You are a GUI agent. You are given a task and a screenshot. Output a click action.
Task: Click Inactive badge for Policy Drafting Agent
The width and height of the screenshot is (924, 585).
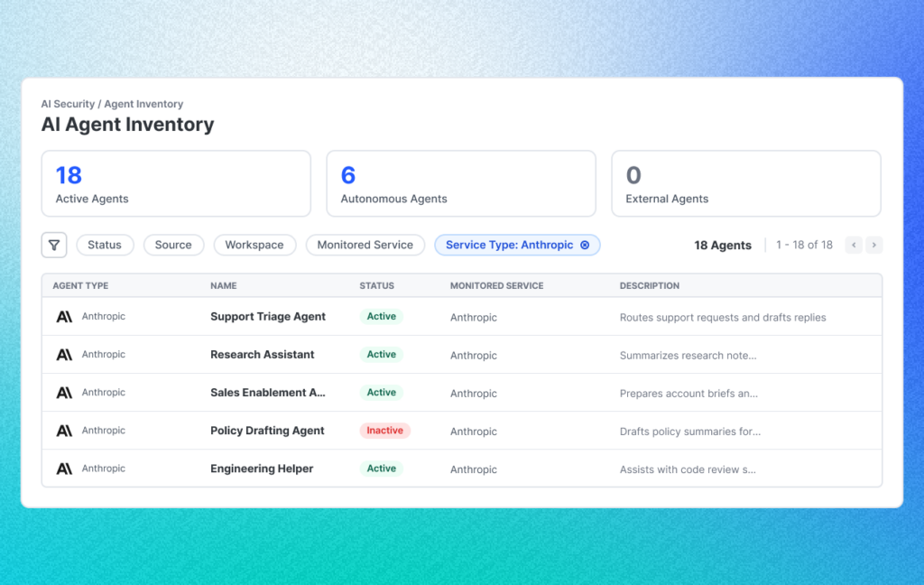pyautogui.click(x=384, y=431)
